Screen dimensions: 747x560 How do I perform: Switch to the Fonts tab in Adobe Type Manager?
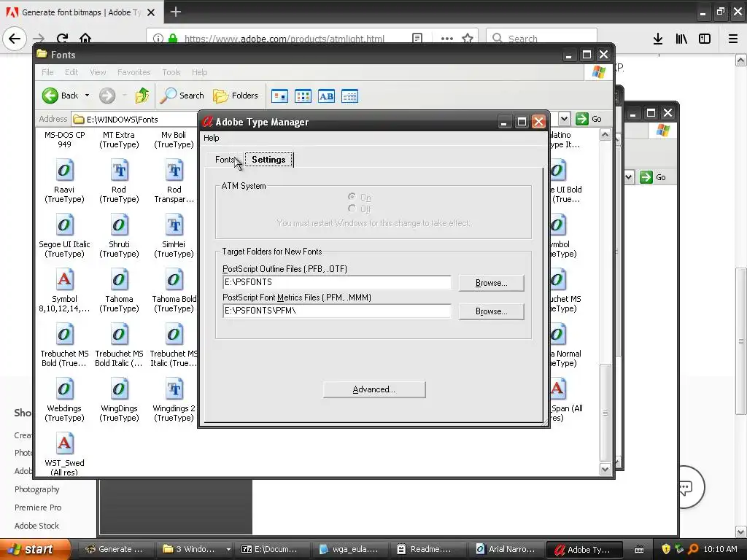pos(225,160)
